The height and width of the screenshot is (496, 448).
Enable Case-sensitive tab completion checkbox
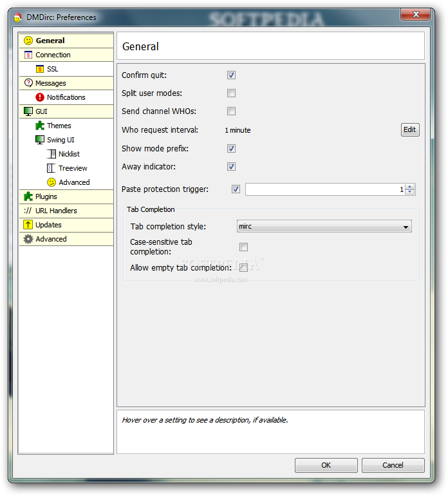coord(243,247)
